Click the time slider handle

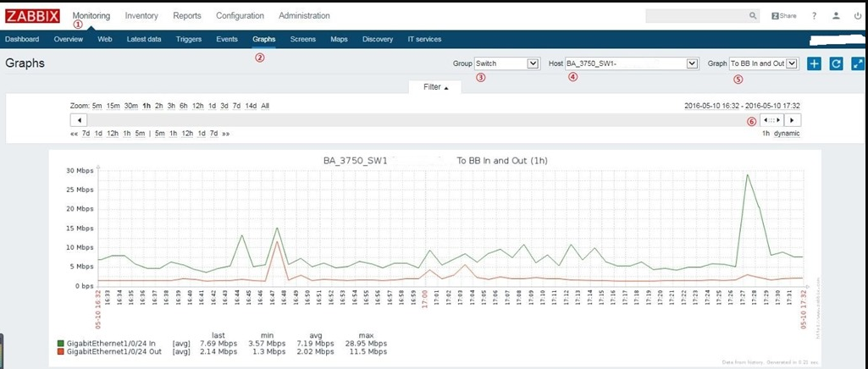pos(771,120)
